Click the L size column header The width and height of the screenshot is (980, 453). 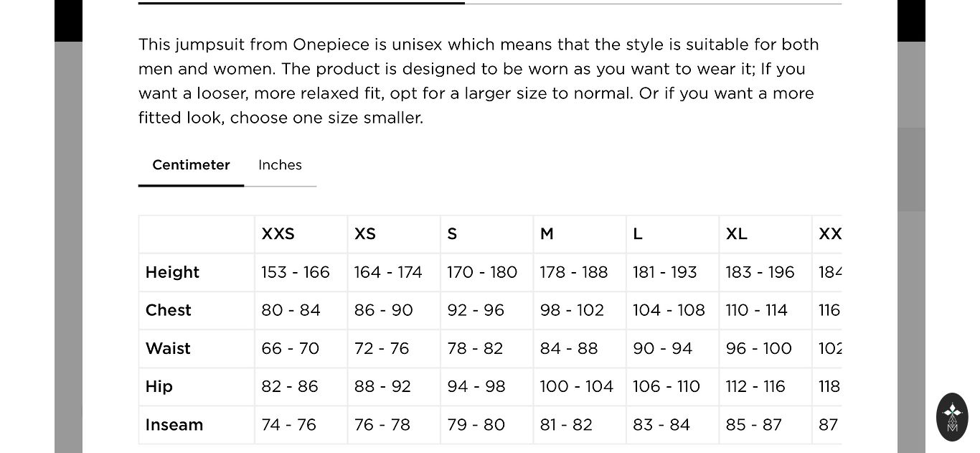638,234
